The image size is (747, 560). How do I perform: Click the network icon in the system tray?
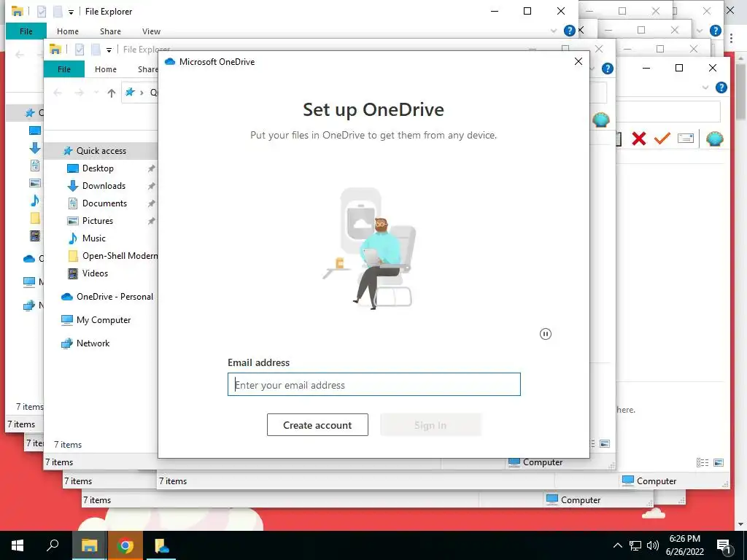(x=635, y=545)
